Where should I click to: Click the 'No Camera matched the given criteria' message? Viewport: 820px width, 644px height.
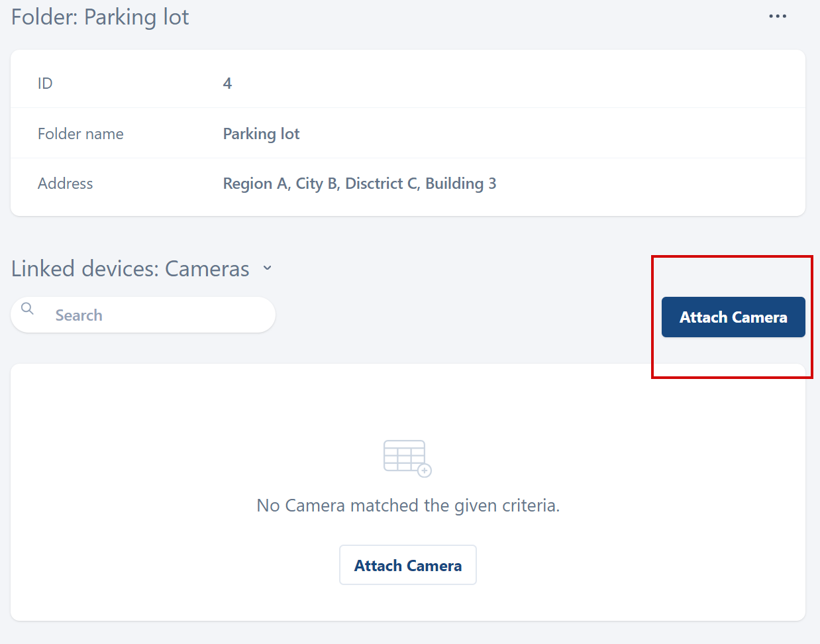[408, 506]
